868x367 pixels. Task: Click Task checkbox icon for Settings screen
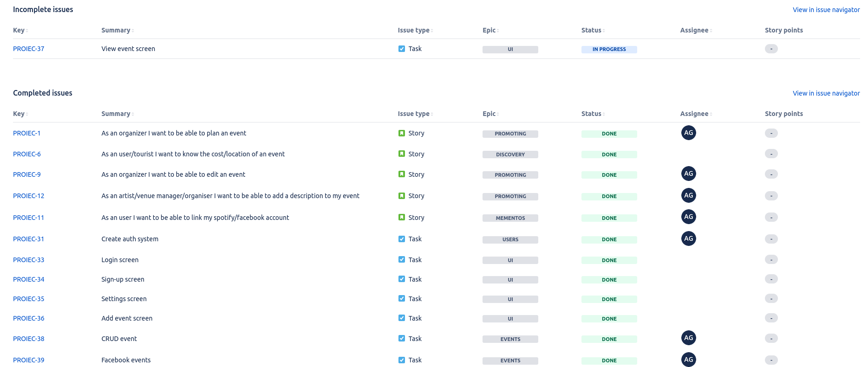(401, 298)
